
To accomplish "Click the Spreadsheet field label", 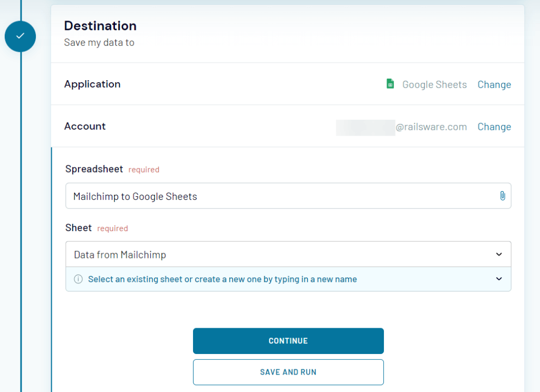I will [94, 169].
